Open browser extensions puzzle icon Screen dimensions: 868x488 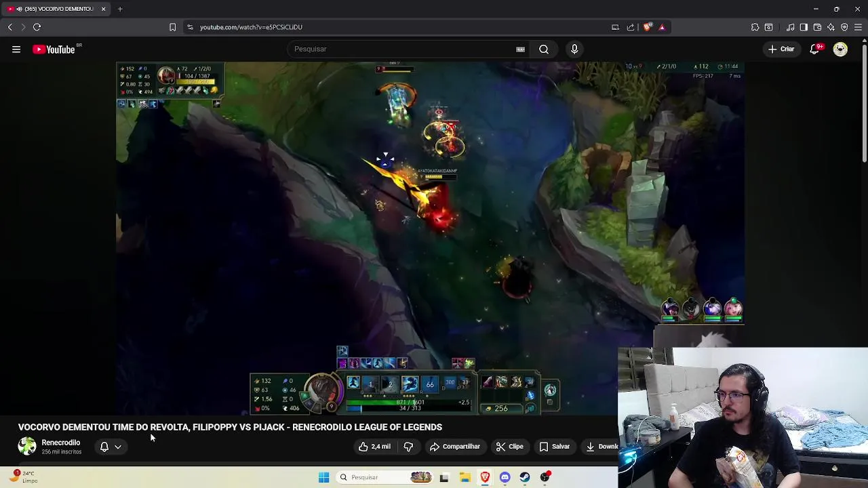(755, 27)
